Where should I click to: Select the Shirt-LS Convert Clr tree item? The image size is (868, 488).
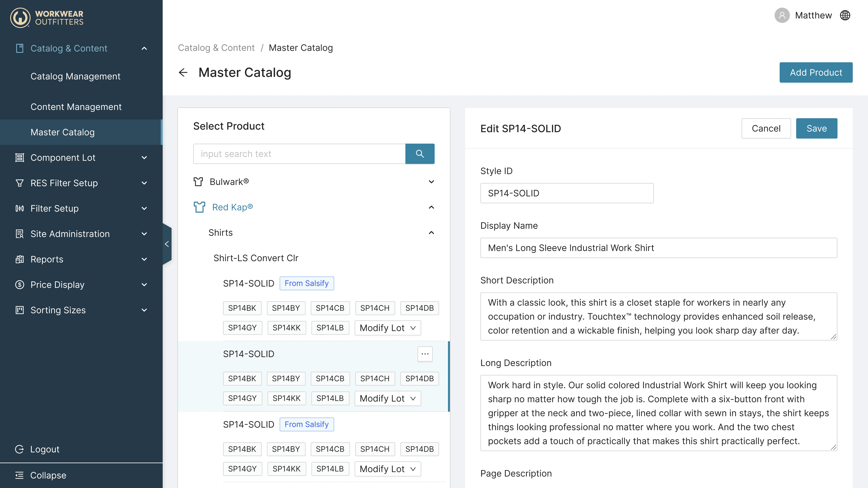256,258
